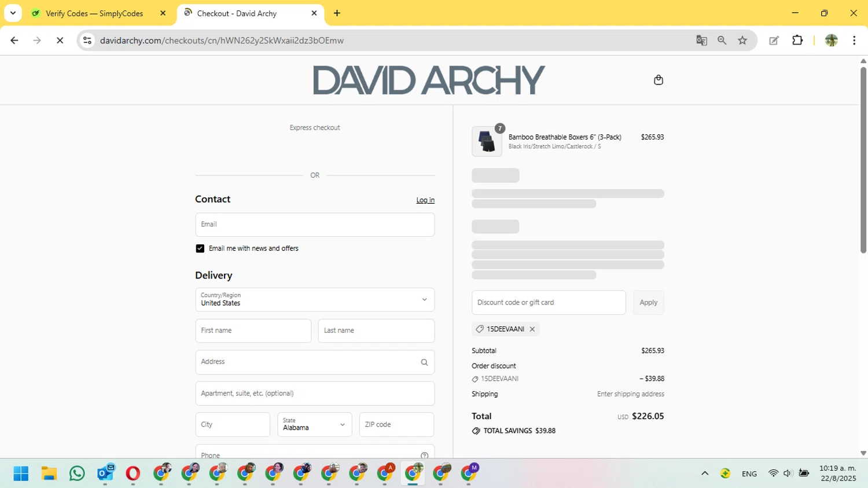Click the speaker volume tray icon

click(788, 474)
